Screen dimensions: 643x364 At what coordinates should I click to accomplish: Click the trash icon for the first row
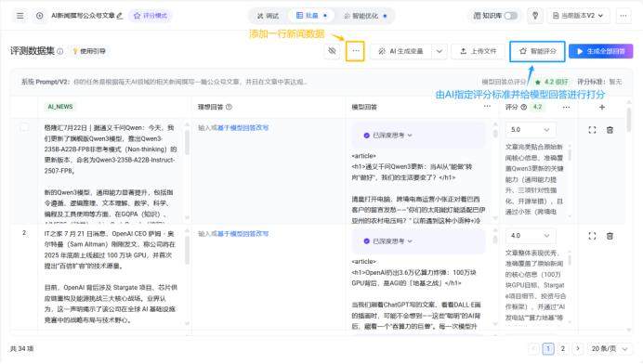pyautogui.click(x=610, y=130)
